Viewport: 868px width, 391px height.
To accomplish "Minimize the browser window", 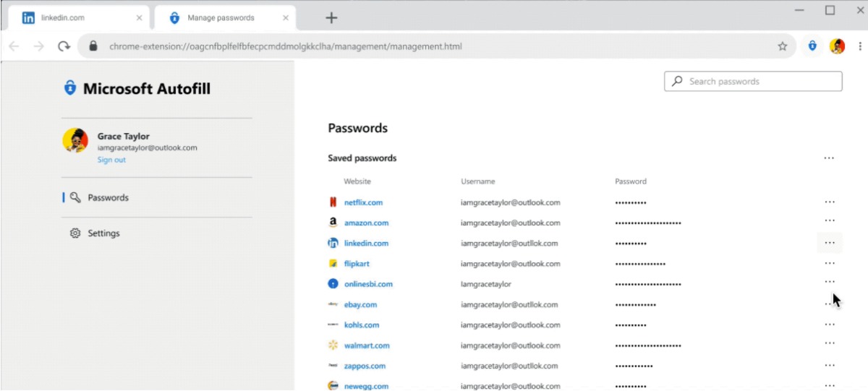I will 800,10.
